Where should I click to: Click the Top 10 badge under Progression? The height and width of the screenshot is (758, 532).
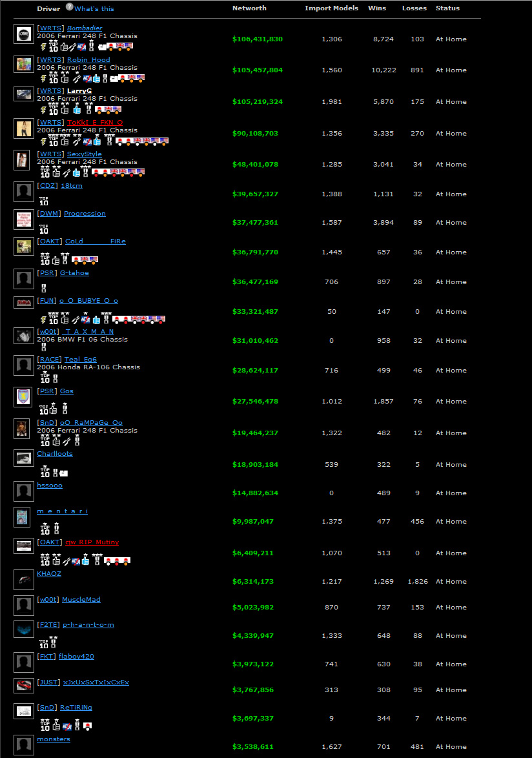44,229
